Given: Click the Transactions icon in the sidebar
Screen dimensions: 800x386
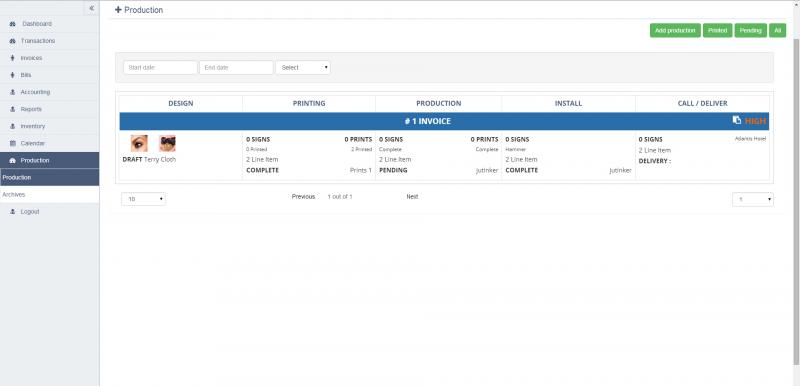Looking at the screenshot, I should tap(13, 41).
